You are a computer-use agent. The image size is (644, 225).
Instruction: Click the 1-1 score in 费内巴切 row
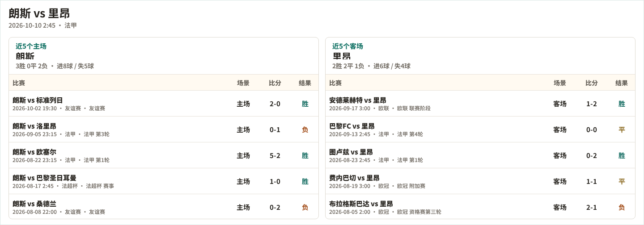(592, 181)
